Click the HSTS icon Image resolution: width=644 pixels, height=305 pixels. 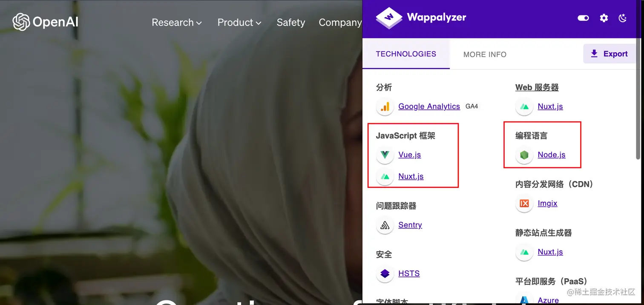point(385,273)
